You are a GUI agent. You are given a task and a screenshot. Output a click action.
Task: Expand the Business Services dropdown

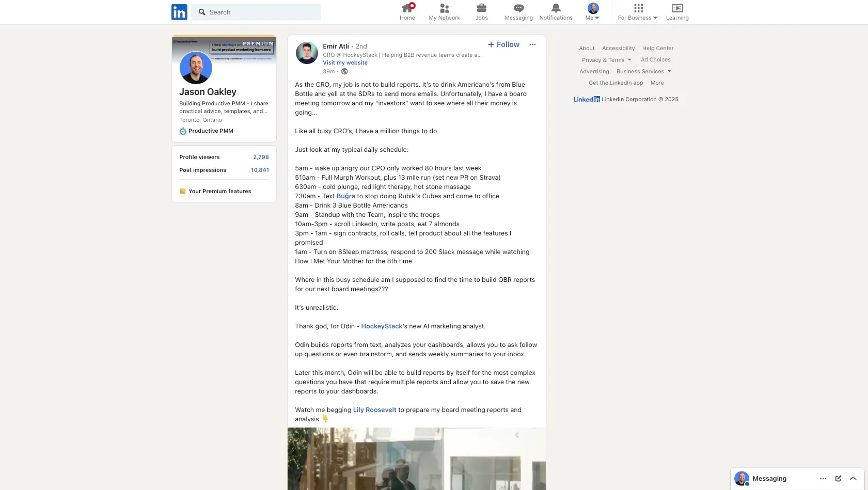coord(643,71)
